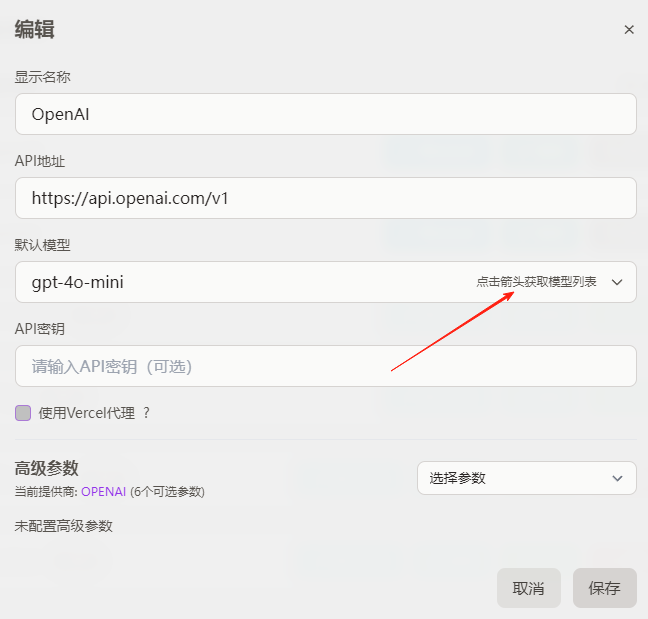This screenshot has width=648, height=619.
Task: Click the API地址 URL input field
Action: click(x=326, y=198)
